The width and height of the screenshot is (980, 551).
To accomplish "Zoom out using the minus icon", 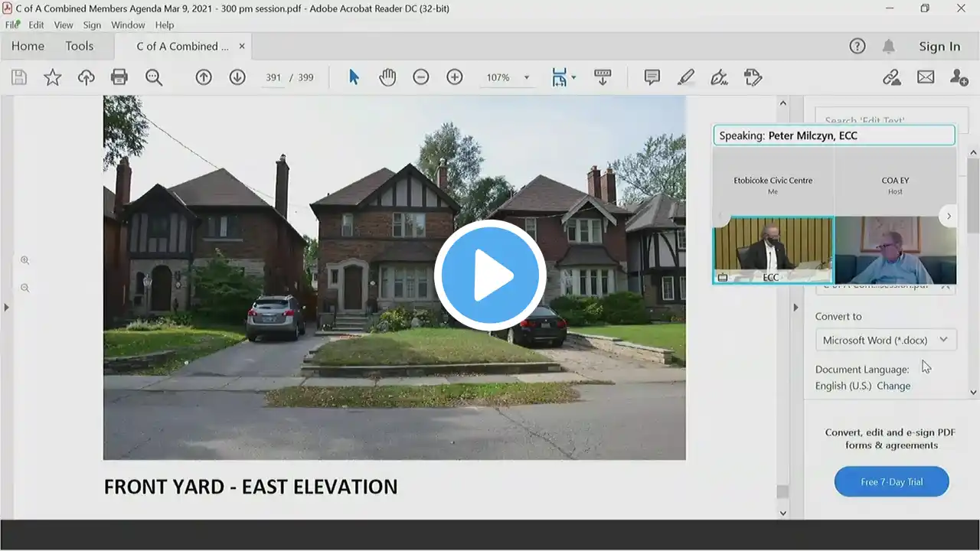I will [x=421, y=77].
